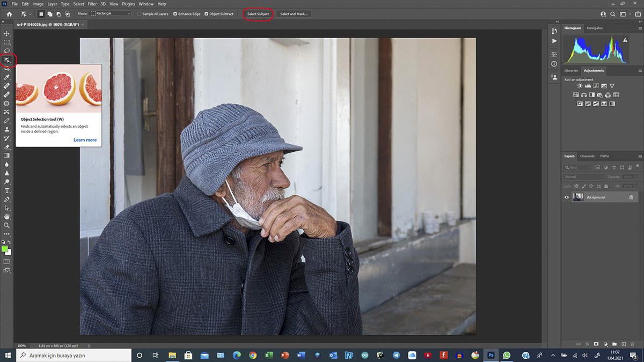Screen dimensions: 644x362
Task: Click the Learn more link in tooltip
Action: coord(85,140)
